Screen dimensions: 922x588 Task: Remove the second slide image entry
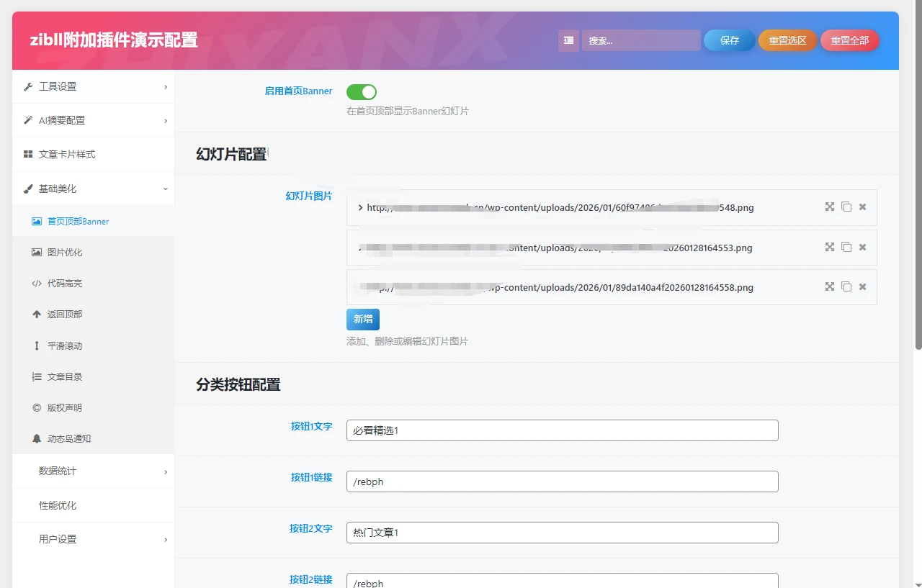point(863,247)
